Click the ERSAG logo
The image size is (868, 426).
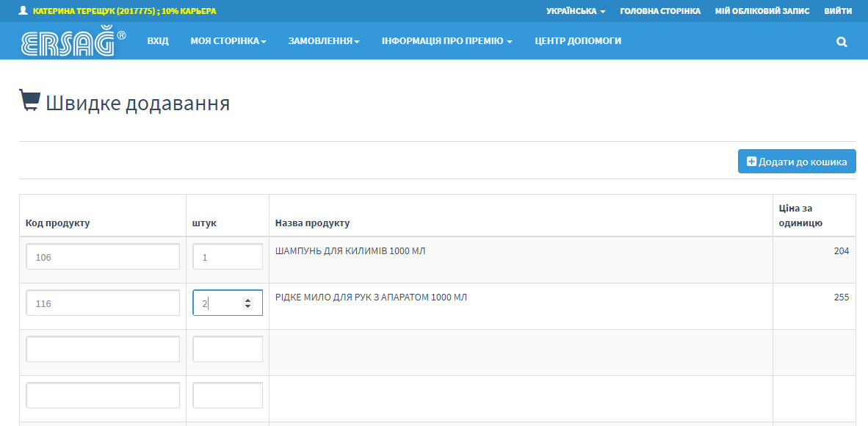pyautogui.click(x=73, y=41)
